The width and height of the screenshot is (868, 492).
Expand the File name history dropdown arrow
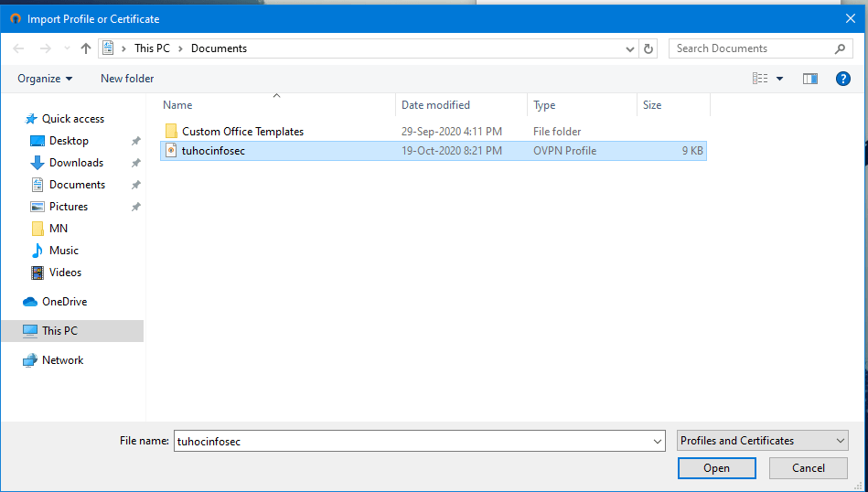pyautogui.click(x=658, y=441)
